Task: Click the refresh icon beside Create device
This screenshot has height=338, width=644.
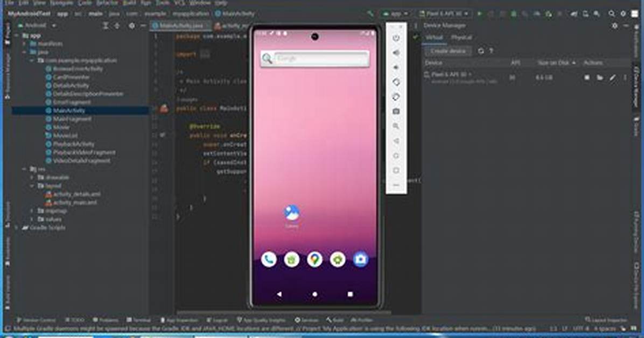Action: (x=481, y=51)
